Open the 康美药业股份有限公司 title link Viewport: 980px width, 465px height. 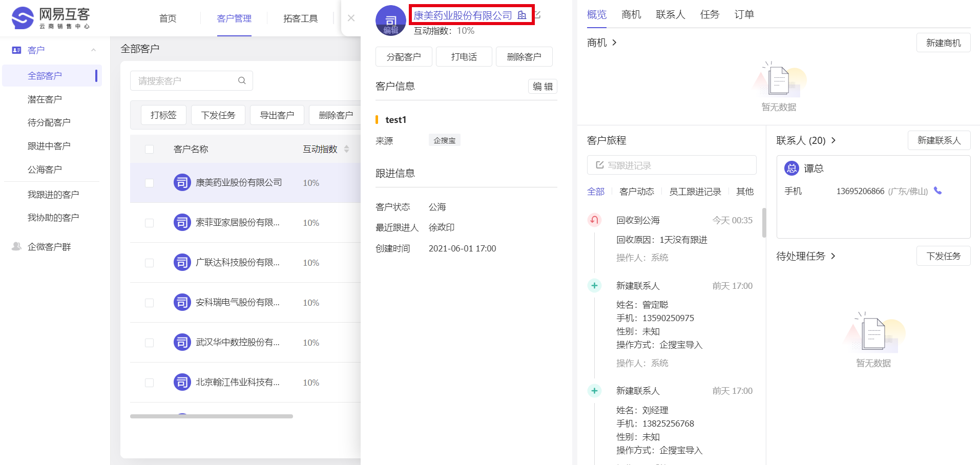(463, 15)
